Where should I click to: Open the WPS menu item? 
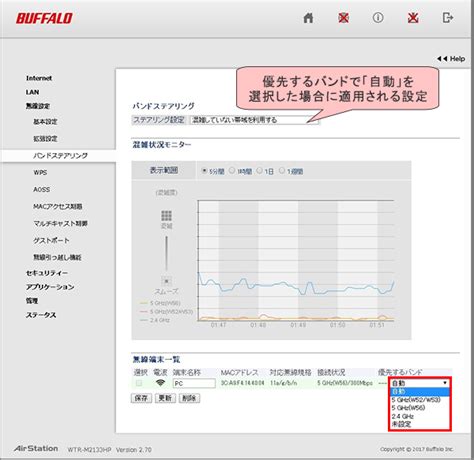(40, 172)
